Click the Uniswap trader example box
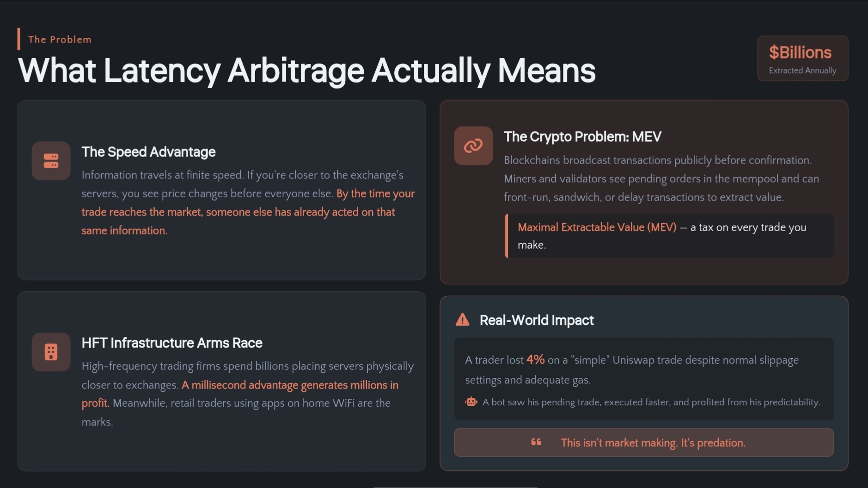Viewport: 868px width, 488px height. [644, 379]
